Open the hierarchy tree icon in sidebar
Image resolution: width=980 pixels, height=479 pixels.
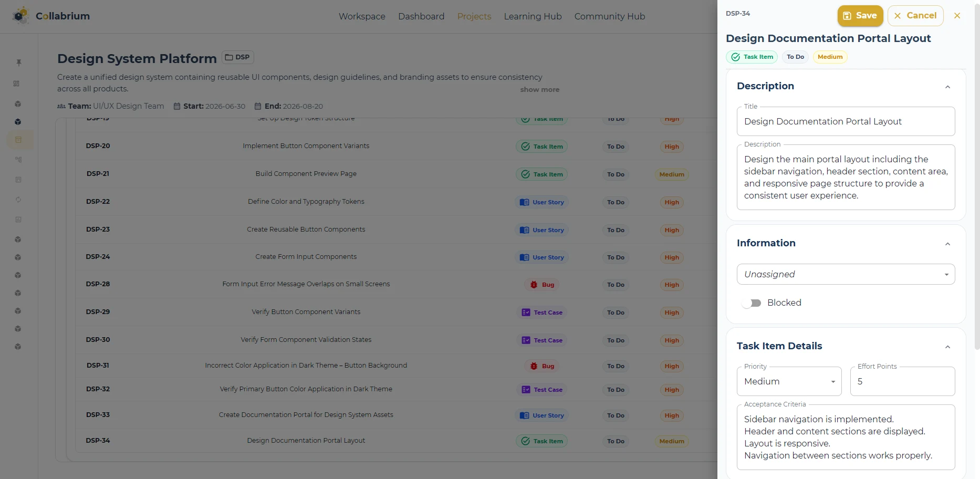point(18,160)
